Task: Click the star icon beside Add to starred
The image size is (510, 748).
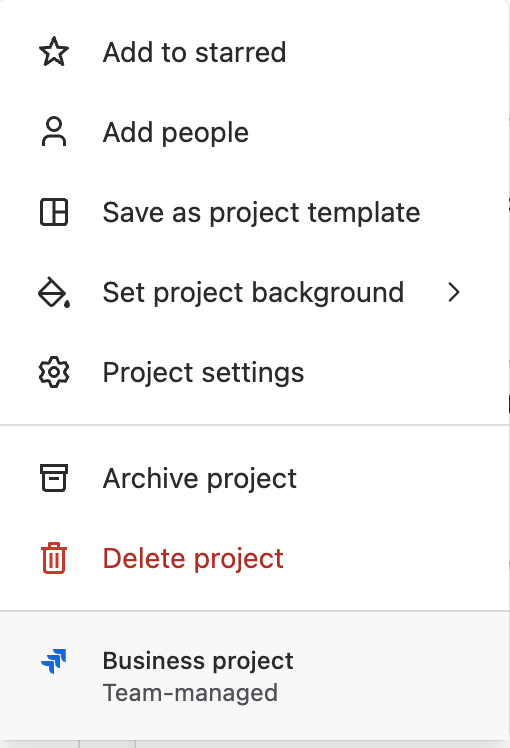Action: [54, 52]
